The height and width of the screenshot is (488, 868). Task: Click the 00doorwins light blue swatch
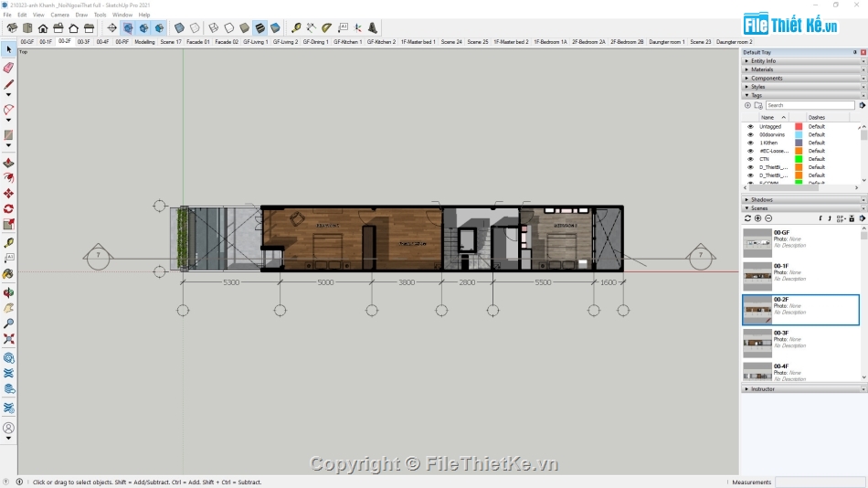click(x=799, y=134)
